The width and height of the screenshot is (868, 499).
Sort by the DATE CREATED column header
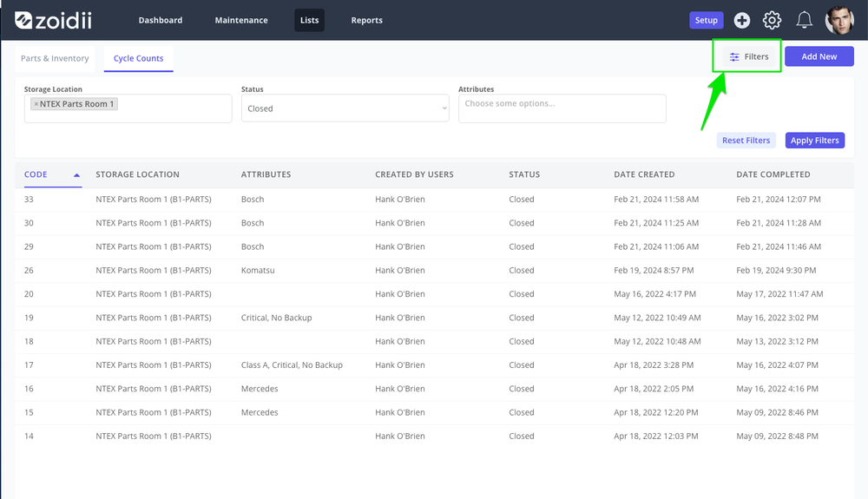644,174
